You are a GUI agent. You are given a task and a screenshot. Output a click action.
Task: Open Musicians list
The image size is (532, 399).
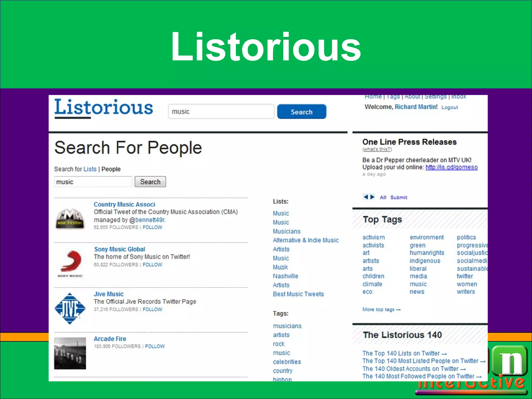coord(287,231)
